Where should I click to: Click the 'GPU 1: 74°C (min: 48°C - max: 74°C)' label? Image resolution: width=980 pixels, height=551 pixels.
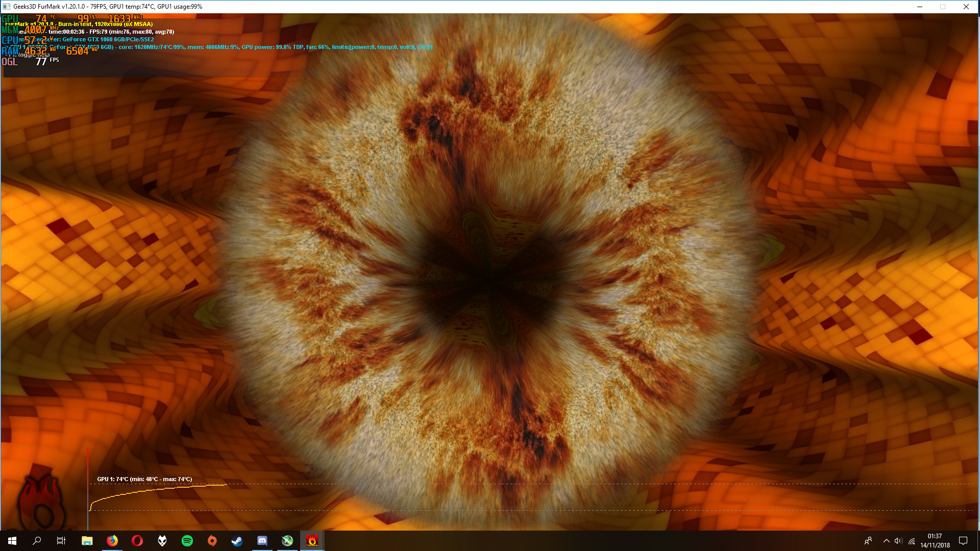144,479
